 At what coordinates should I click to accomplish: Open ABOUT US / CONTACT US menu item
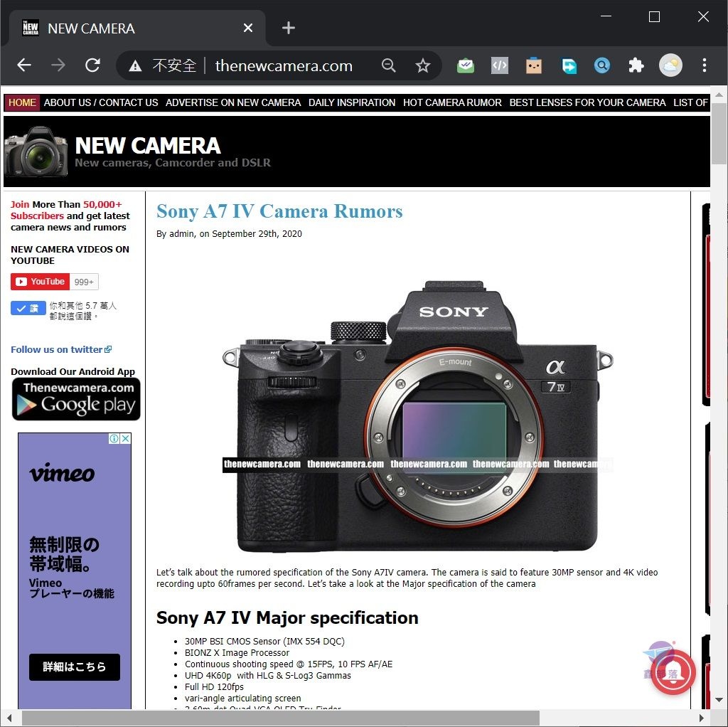point(101,102)
